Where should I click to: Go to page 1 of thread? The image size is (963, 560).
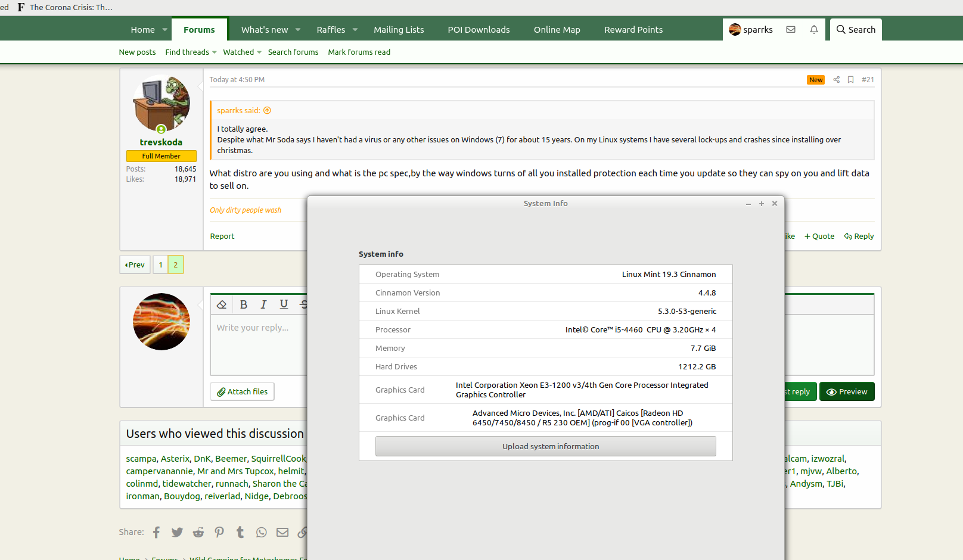(160, 265)
